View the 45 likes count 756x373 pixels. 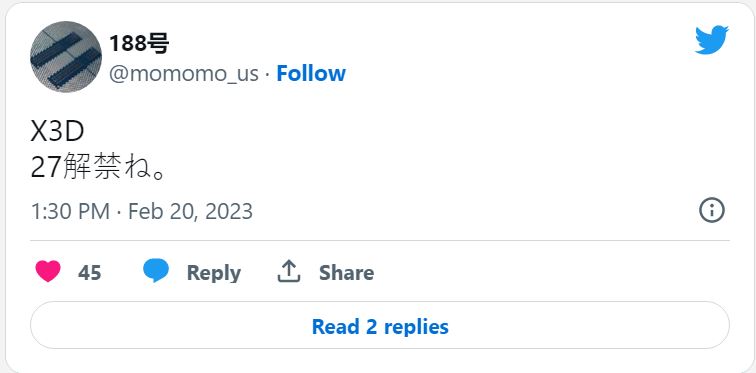90,273
